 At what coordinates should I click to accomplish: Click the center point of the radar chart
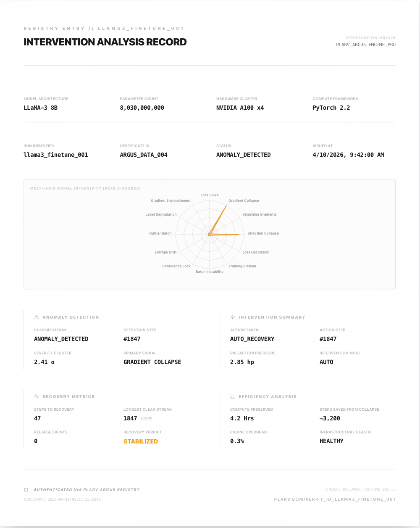click(209, 235)
